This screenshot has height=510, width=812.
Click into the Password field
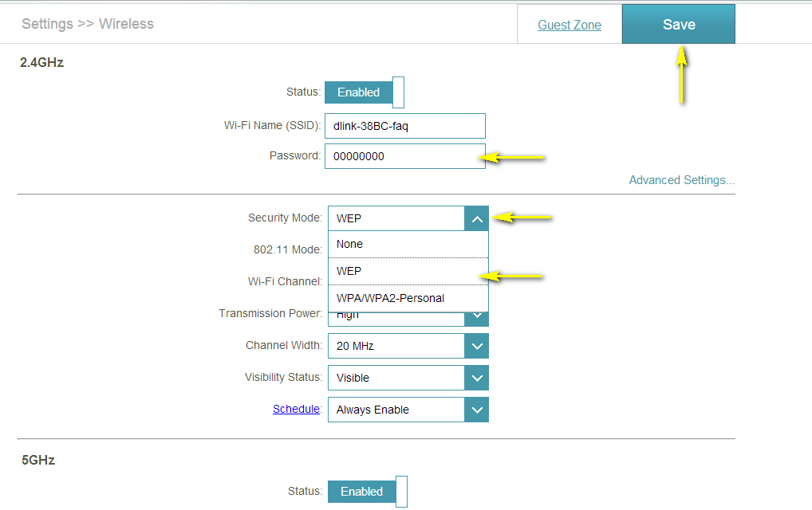[x=404, y=156]
